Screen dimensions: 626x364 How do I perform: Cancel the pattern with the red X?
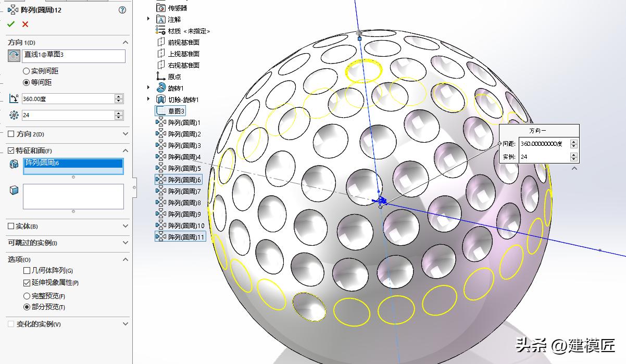24,23
